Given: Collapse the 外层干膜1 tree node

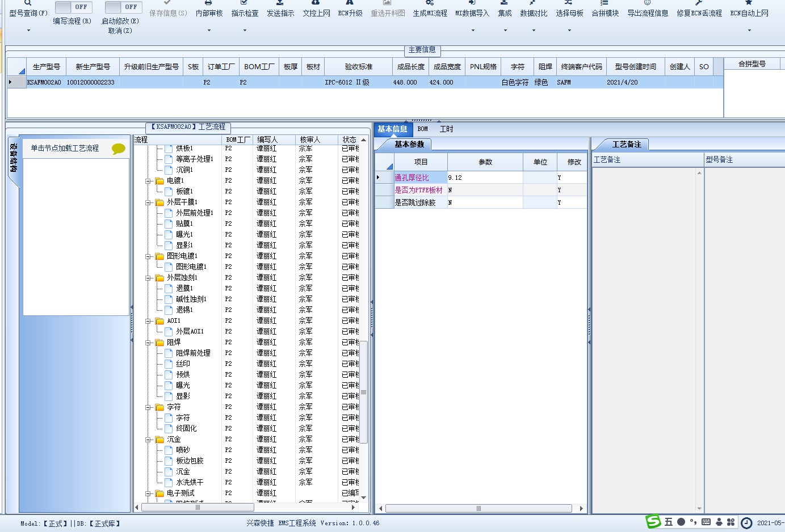Looking at the screenshot, I should (x=148, y=202).
